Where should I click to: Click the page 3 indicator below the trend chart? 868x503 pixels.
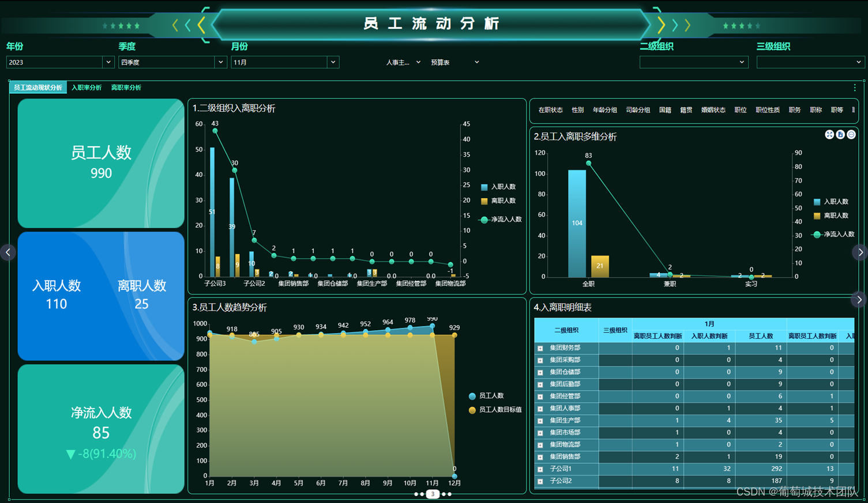(433, 494)
